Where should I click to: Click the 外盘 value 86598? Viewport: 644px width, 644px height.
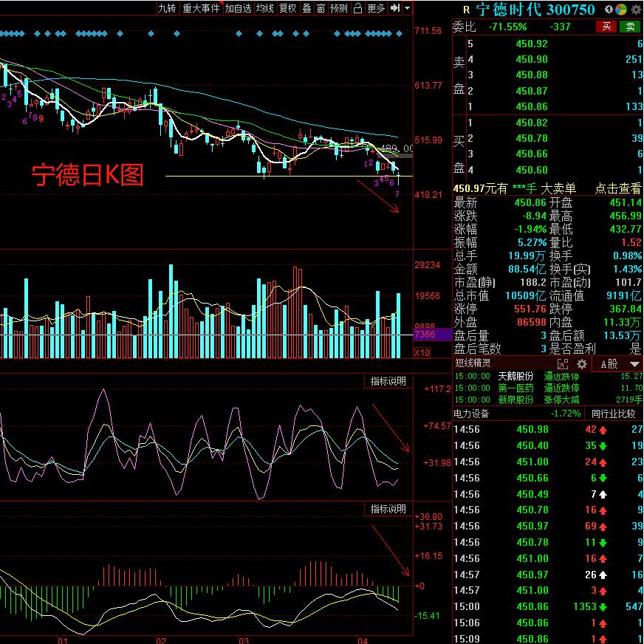point(532,323)
